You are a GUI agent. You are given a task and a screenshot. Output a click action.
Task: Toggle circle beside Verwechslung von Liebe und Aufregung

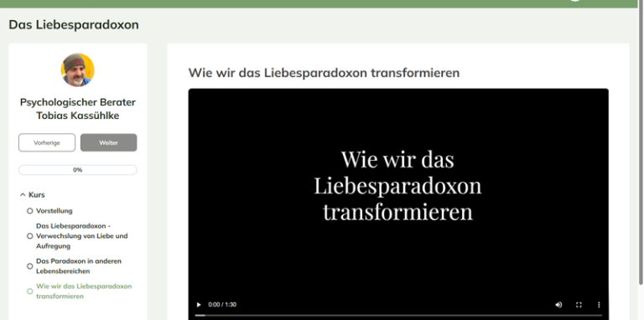(x=29, y=236)
